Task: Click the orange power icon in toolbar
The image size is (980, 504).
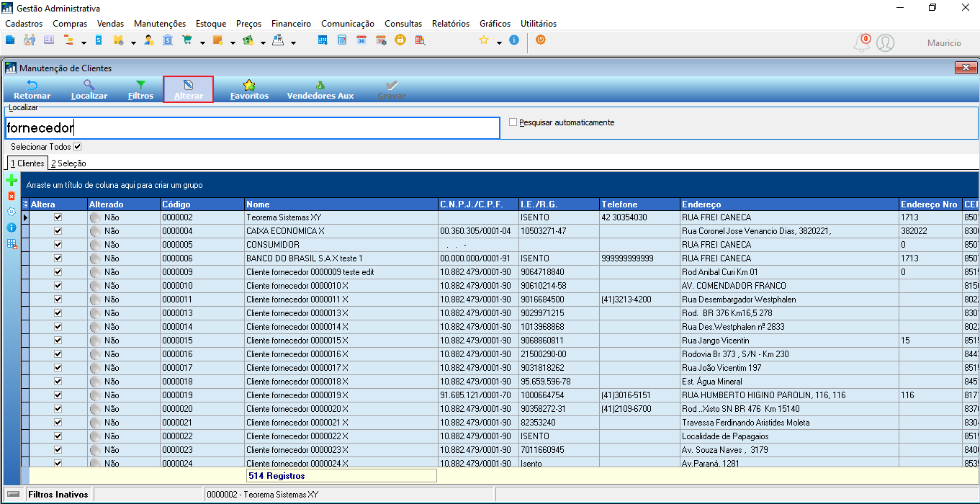Action: (540, 40)
